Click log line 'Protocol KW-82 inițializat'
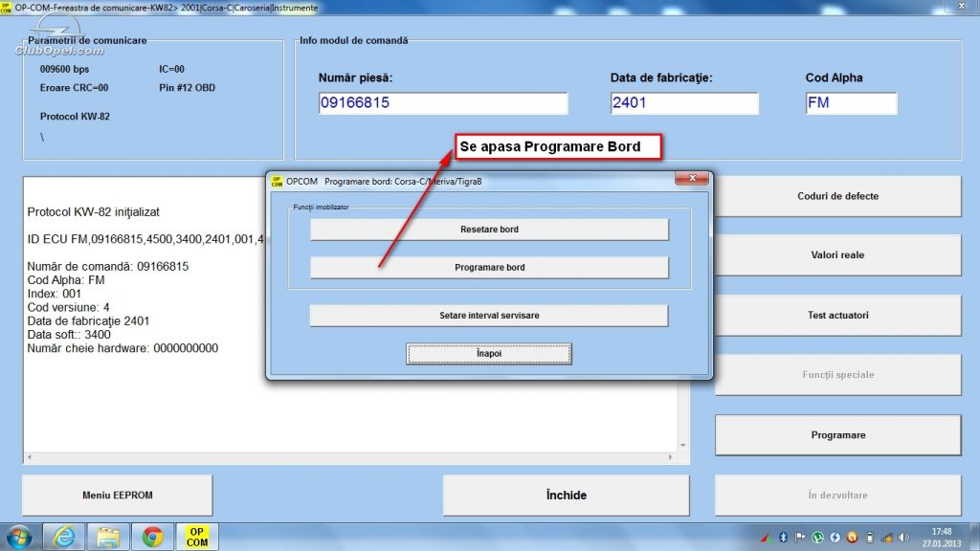This screenshot has height=551, width=980. coord(93,212)
